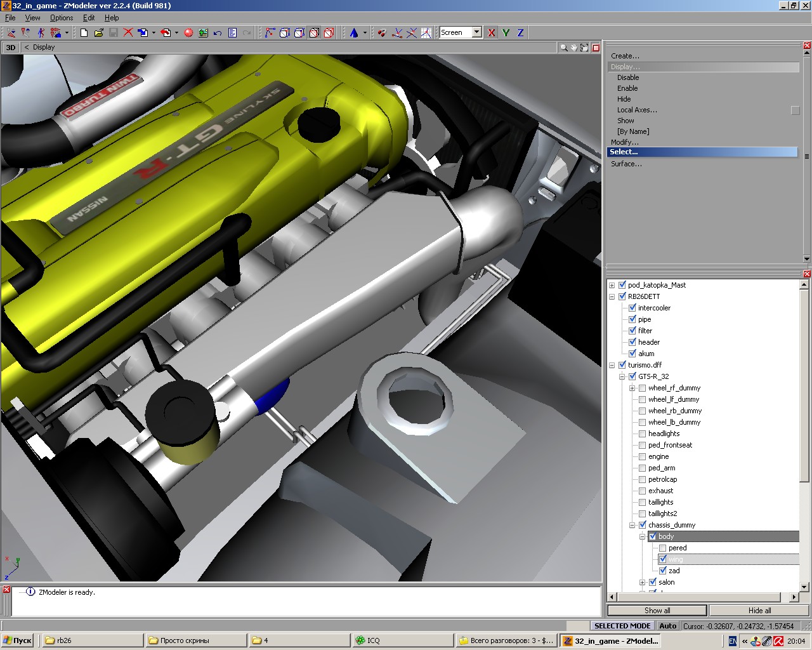Screen dimensions: 812x650
Task: Create a new file via toolbar icon
Action: pyautogui.click(x=84, y=32)
